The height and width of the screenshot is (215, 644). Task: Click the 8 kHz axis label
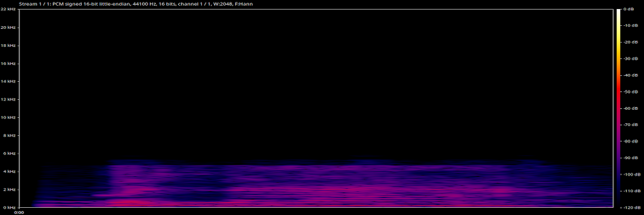tap(9, 135)
